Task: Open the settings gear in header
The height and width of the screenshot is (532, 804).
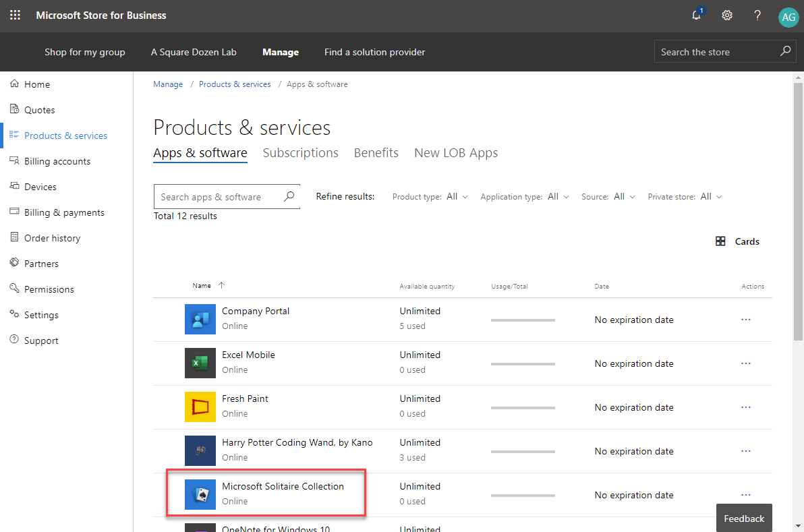Action: (727, 16)
